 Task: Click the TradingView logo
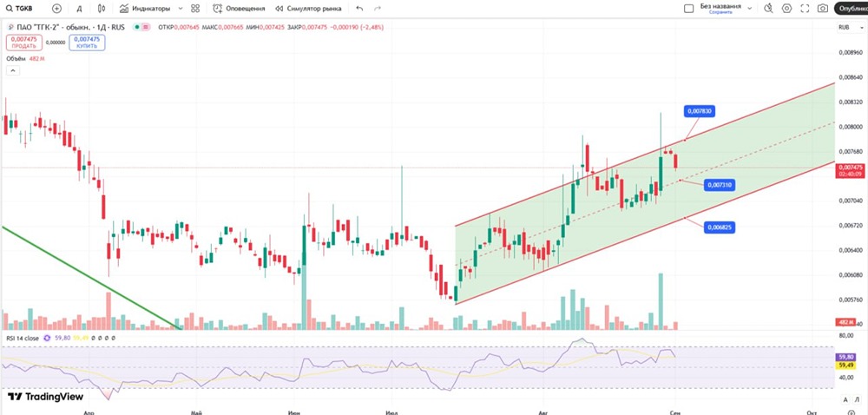pyautogui.click(x=45, y=397)
